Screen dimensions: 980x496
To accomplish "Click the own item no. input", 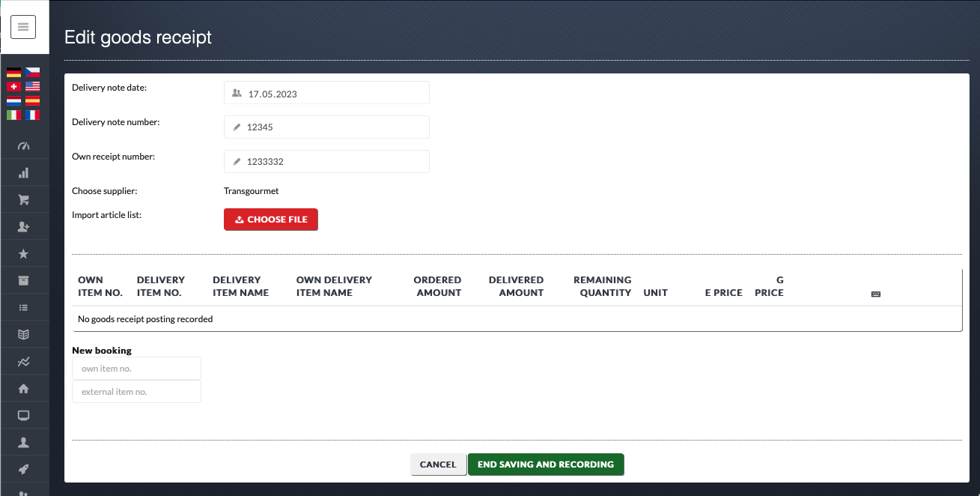I will [x=136, y=369].
